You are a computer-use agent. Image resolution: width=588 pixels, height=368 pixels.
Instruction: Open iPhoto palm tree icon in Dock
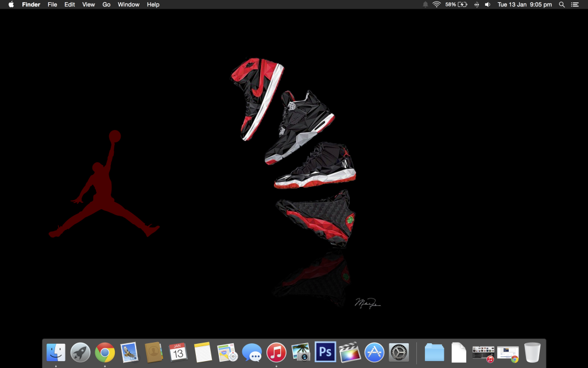click(301, 352)
